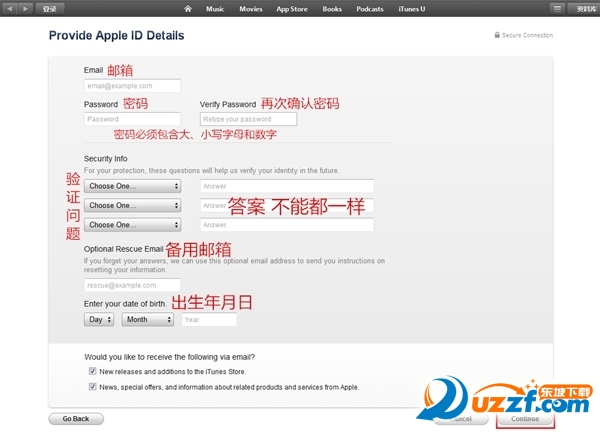The width and height of the screenshot is (600, 437).
Task: Click the second security Answer field
Action: click(x=287, y=205)
